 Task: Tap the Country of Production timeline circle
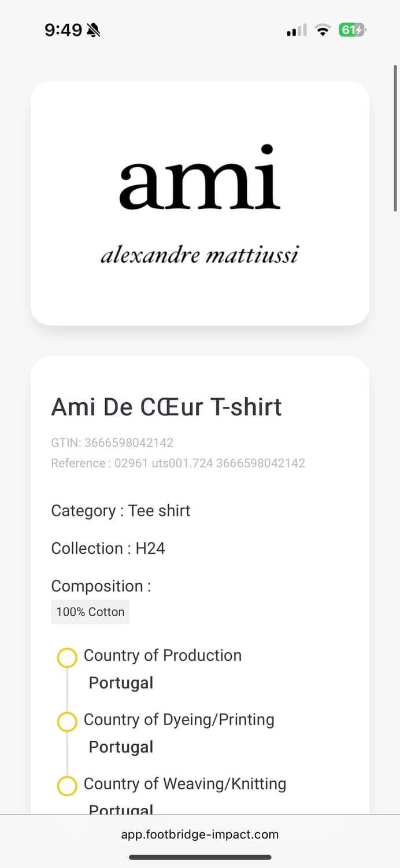point(67,658)
